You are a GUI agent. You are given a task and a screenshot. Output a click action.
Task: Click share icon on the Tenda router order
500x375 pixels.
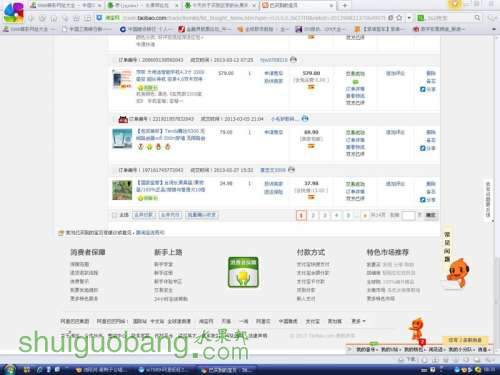428,148
